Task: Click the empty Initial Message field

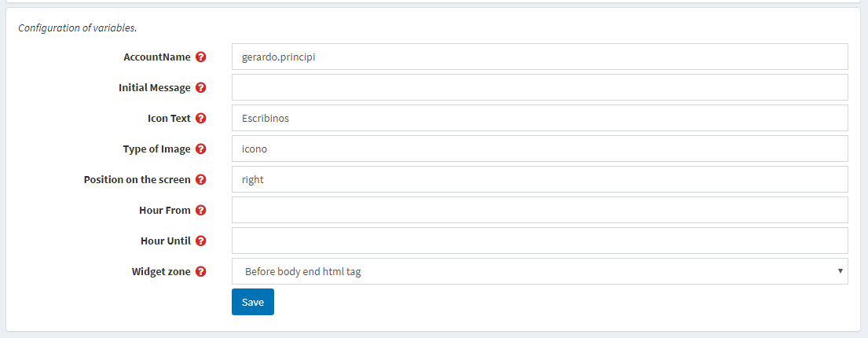Action: point(540,87)
